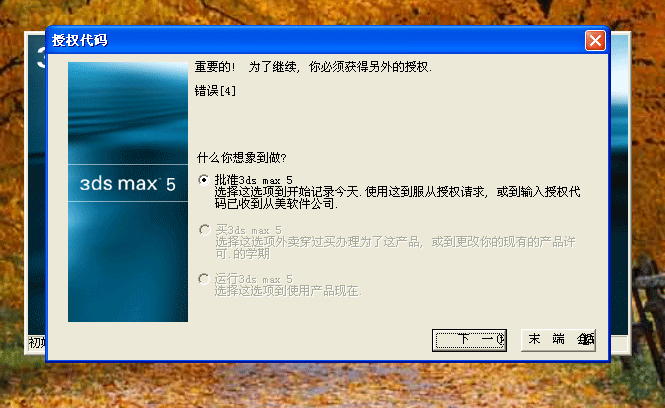Click the description text under 批准3ds max 5

click(x=397, y=198)
